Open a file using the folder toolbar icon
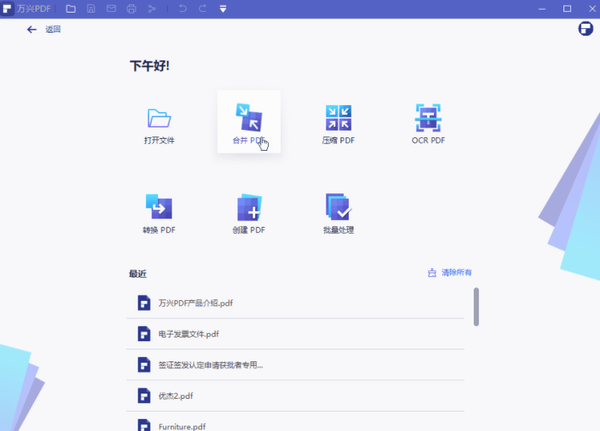 tap(71, 8)
